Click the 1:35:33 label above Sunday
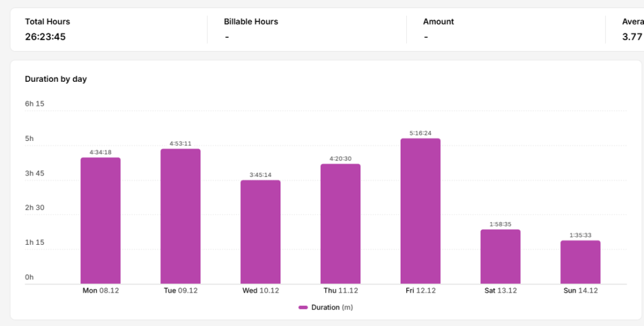The height and width of the screenshot is (326, 644). (580, 235)
